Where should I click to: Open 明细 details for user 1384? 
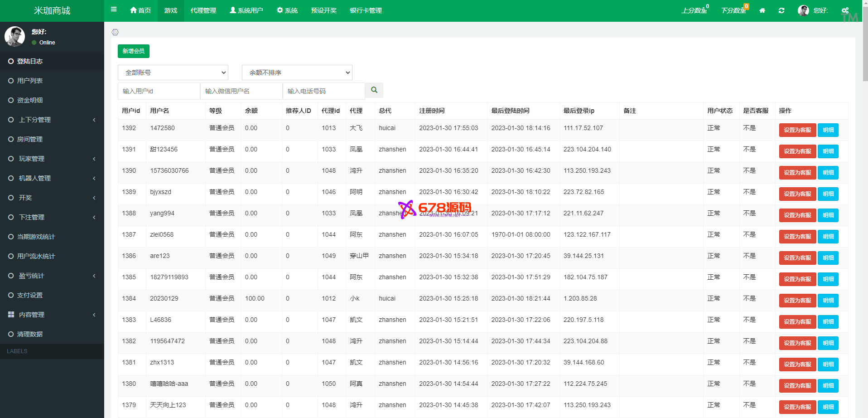coord(828,301)
